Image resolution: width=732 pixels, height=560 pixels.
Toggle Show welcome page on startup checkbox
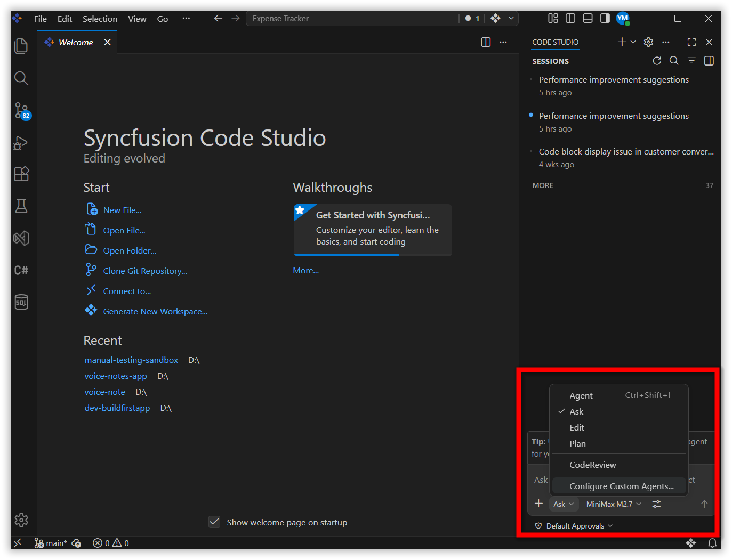[x=214, y=522]
